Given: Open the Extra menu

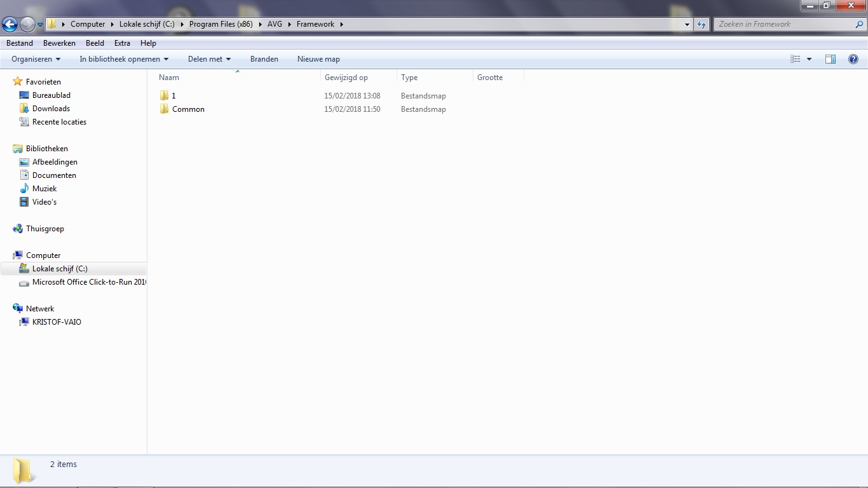Looking at the screenshot, I should click(122, 43).
